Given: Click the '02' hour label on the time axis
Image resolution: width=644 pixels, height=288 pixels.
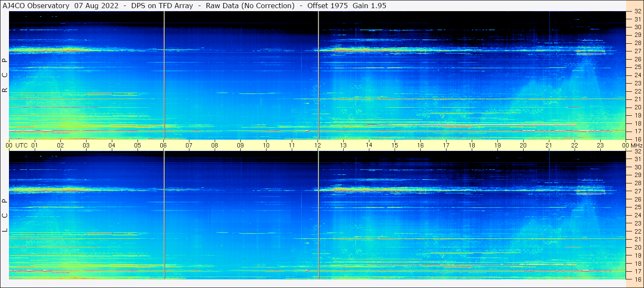Looking at the screenshot, I should pos(60,145).
